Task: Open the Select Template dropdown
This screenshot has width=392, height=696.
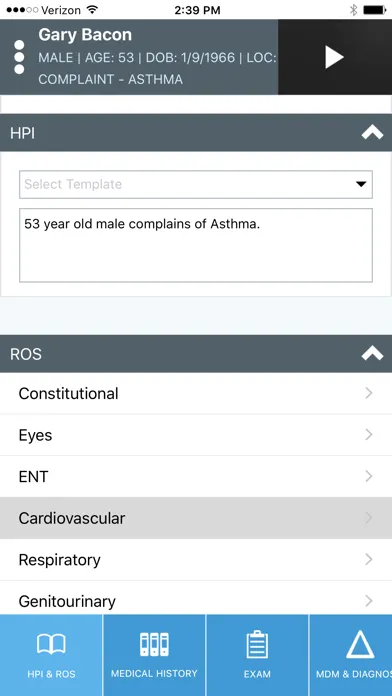Action: 196,184
